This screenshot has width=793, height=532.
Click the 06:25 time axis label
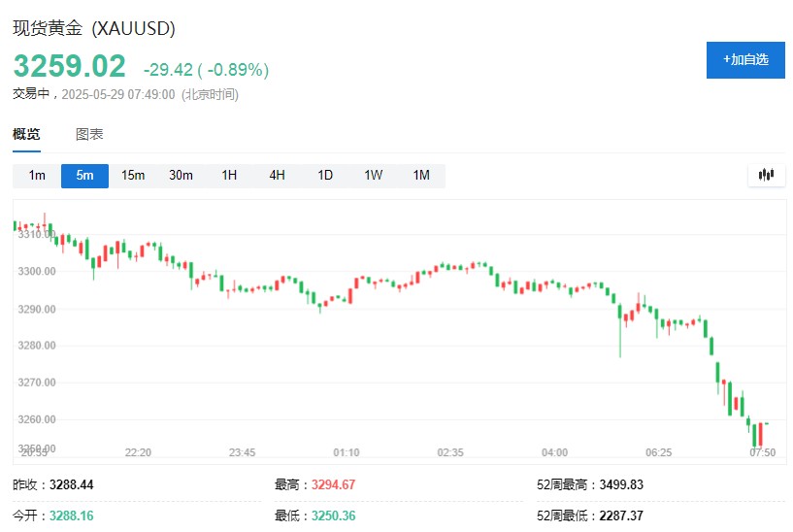click(x=658, y=452)
